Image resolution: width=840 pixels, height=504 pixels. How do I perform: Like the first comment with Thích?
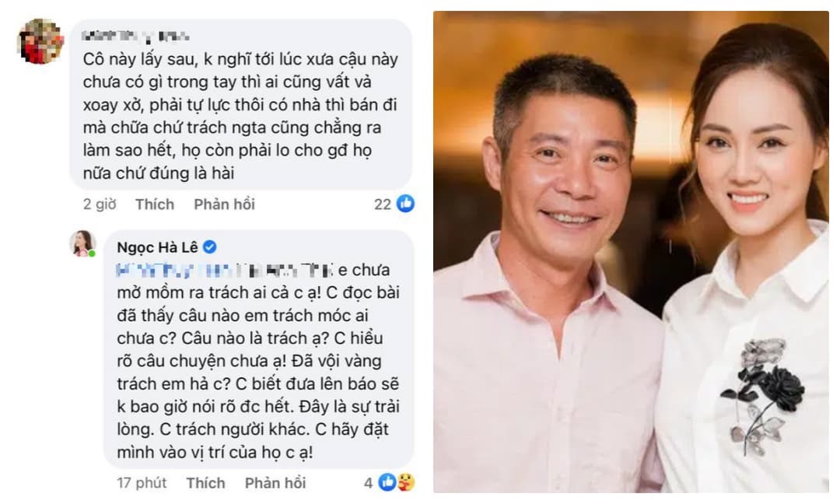pos(154,204)
